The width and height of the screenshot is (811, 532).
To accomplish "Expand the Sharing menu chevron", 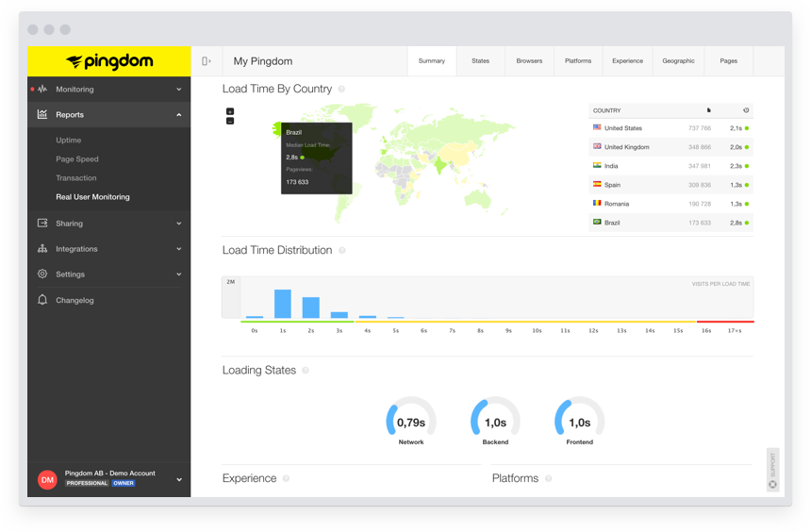I will (x=179, y=223).
